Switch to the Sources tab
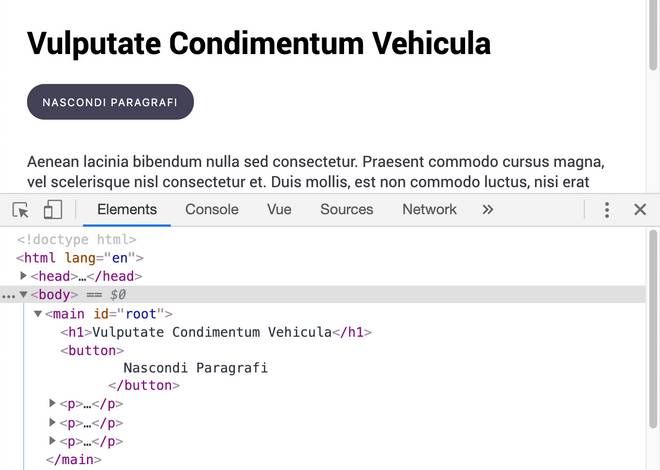Screen dimensions: 660x470 point(346,210)
